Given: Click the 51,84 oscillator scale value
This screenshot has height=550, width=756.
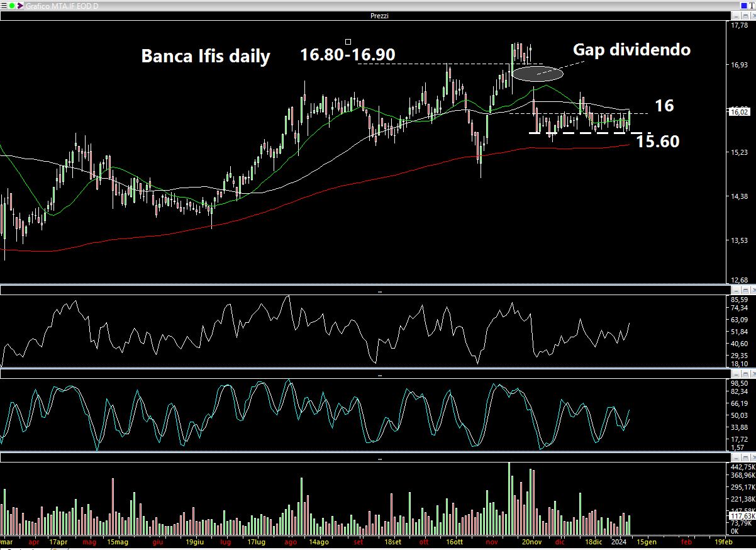Looking at the screenshot, I should (740, 332).
